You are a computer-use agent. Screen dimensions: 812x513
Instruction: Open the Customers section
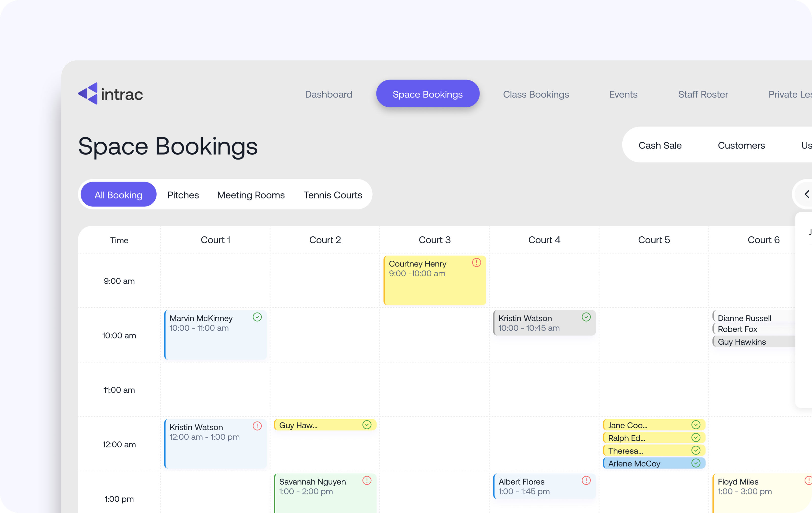coord(741,145)
